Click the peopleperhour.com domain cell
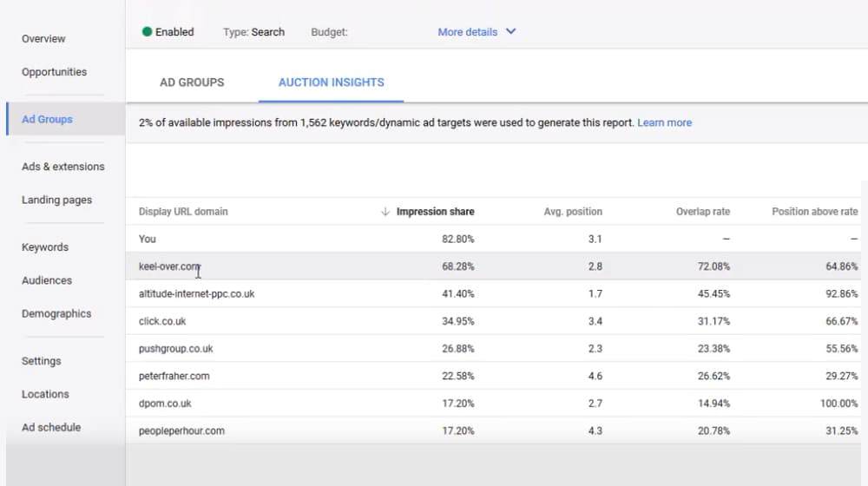Image resolution: width=868 pixels, height=486 pixels. pos(181,430)
